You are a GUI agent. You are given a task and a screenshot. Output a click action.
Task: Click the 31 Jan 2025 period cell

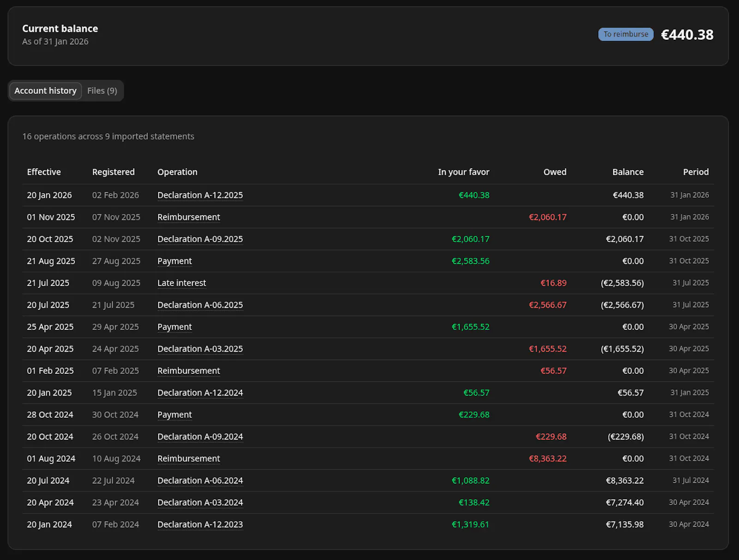click(x=690, y=393)
